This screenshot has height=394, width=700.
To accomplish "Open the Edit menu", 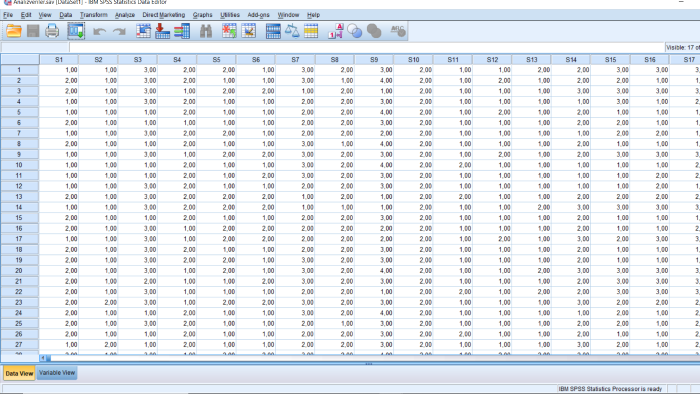I will (26, 15).
